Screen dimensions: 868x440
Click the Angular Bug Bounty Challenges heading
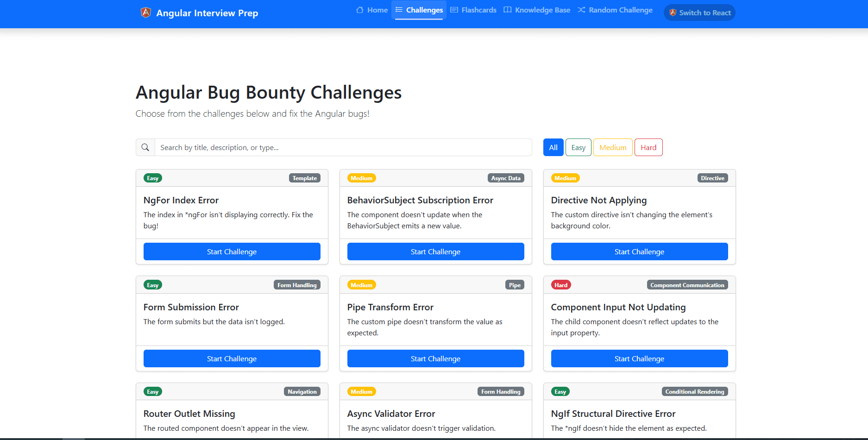click(x=269, y=92)
